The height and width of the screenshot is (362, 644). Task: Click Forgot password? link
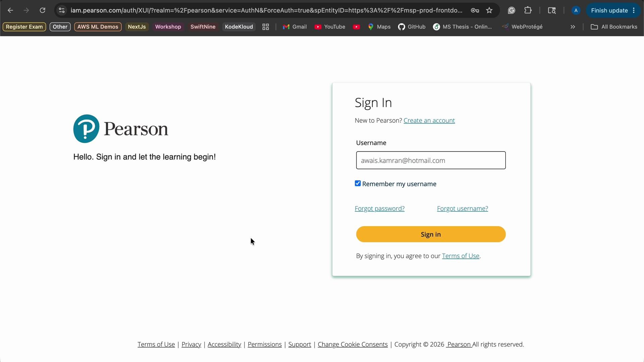coord(379,208)
